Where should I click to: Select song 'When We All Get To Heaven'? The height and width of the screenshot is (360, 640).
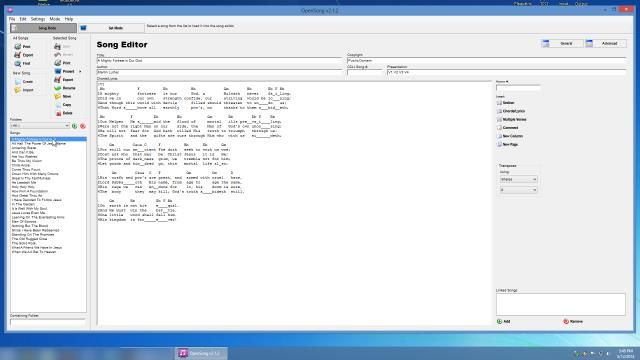[x=33, y=252]
